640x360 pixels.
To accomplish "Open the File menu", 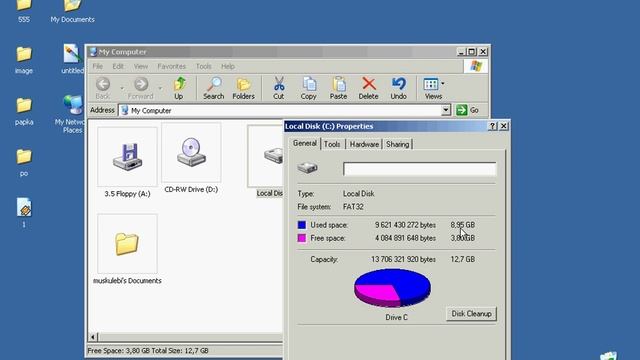I will coord(98,66).
